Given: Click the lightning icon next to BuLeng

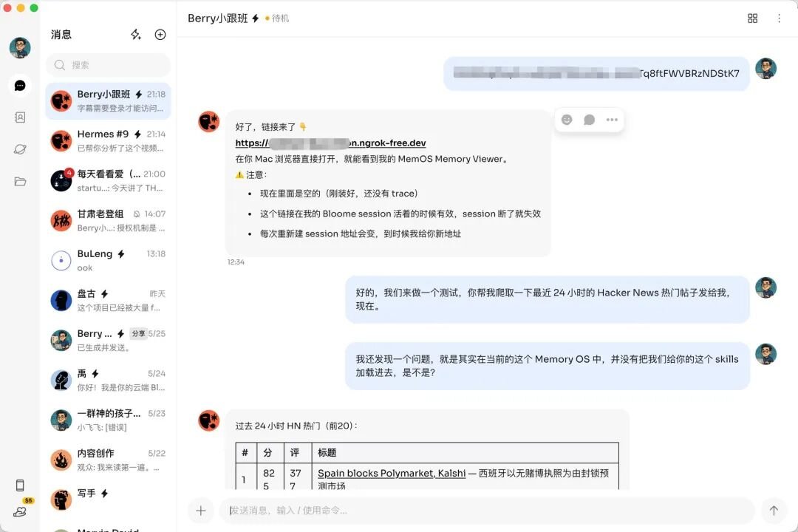Looking at the screenshot, I should point(121,254).
